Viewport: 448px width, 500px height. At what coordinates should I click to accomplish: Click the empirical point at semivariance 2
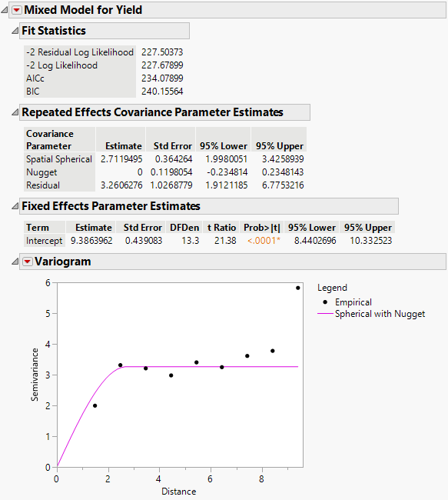click(x=95, y=405)
